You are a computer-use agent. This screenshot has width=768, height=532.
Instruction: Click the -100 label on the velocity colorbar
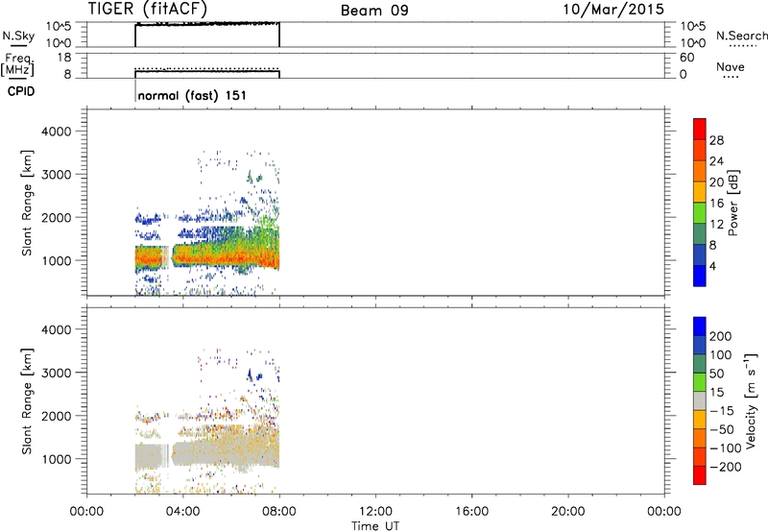tap(726, 448)
